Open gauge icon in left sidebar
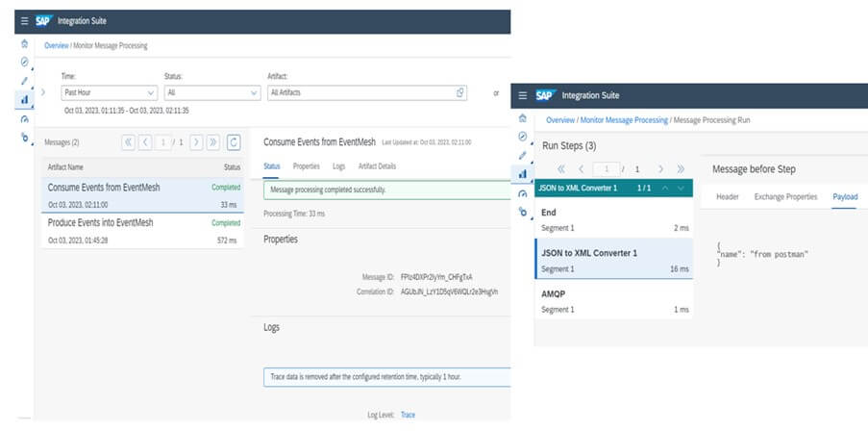The width and height of the screenshot is (868, 431). [24, 119]
